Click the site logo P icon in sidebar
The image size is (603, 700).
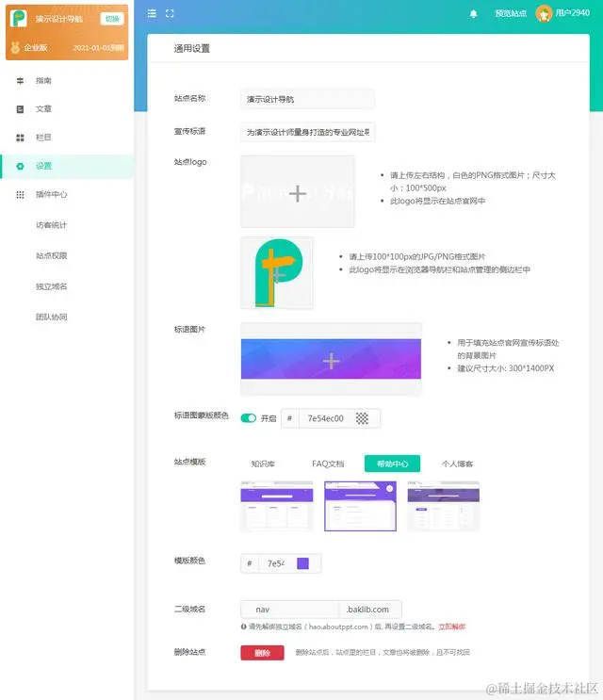19,19
